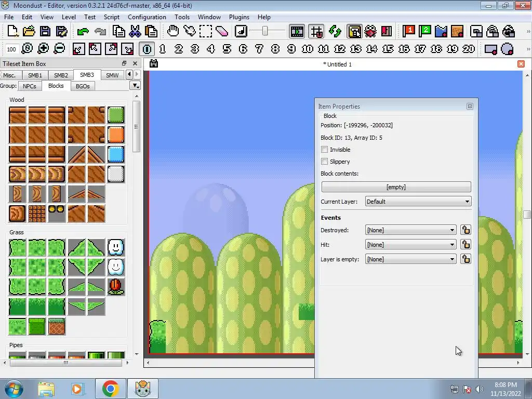Open the Level menu
The image size is (532, 399).
tap(69, 17)
